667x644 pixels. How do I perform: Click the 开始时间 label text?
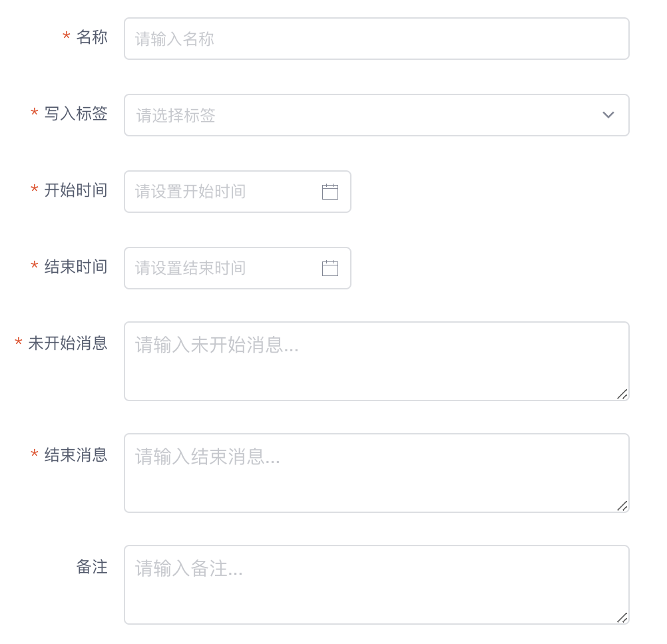75,191
